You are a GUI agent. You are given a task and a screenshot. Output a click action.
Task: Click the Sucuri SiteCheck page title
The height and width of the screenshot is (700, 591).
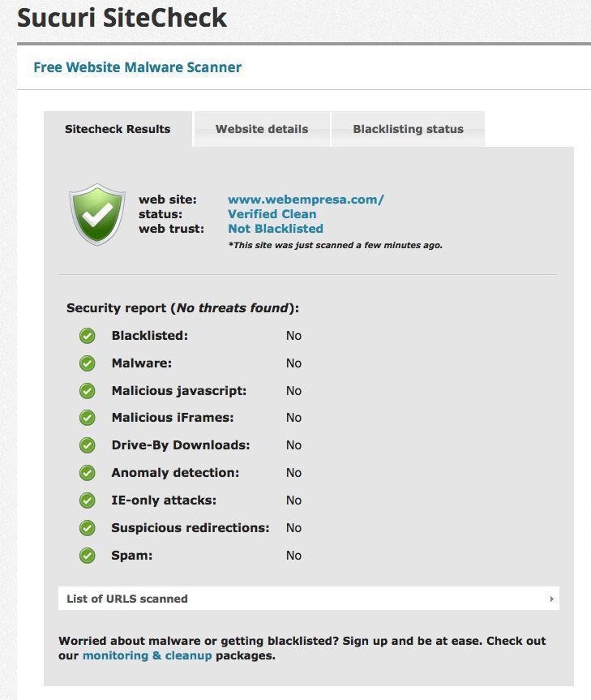click(122, 17)
